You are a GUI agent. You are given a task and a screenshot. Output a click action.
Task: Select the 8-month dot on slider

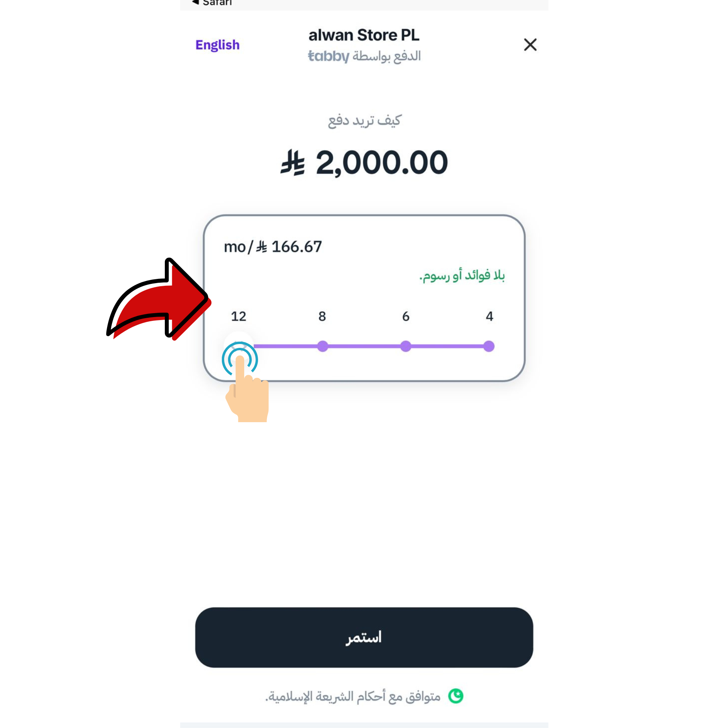point(322,346)
